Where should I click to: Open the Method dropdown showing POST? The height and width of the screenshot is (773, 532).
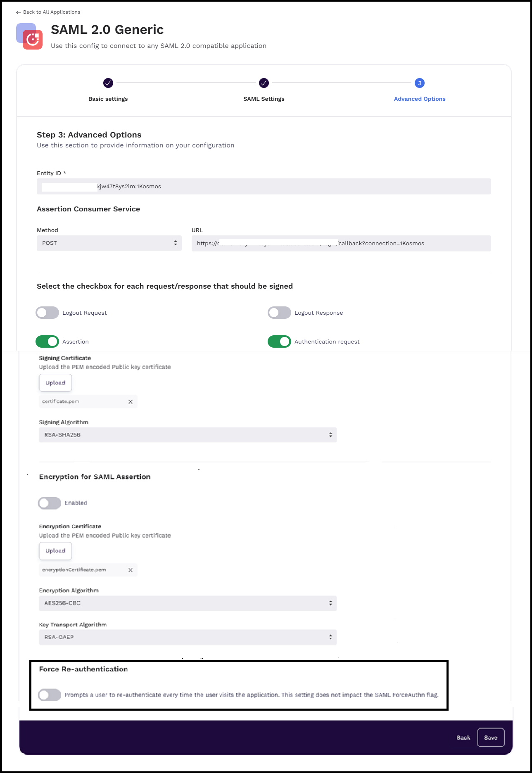[x=109, y=243]
